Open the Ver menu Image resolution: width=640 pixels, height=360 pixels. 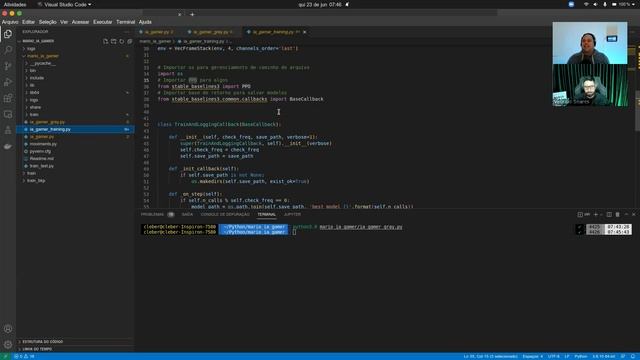click(64, 22)
